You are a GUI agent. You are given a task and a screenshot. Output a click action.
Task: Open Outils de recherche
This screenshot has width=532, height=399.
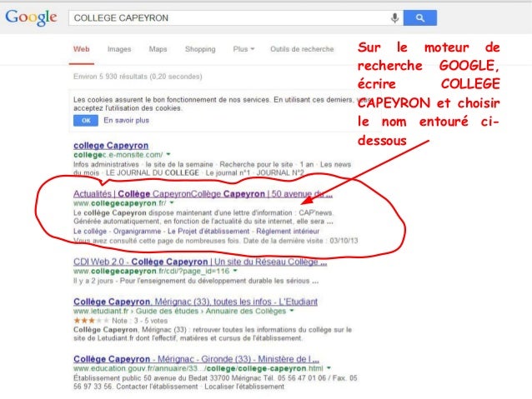(302, 49)
